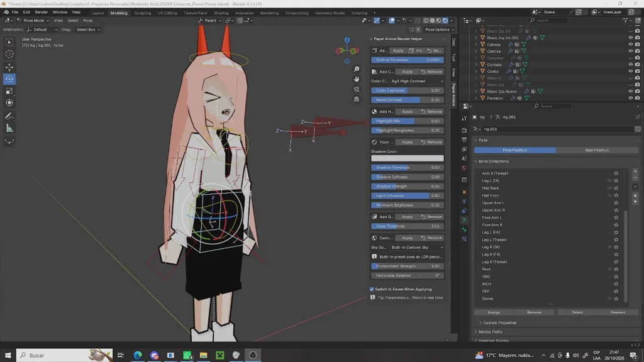Click the Select Box tool icon
The width and height of the screenshot is (644, 362).
(9, 42)
